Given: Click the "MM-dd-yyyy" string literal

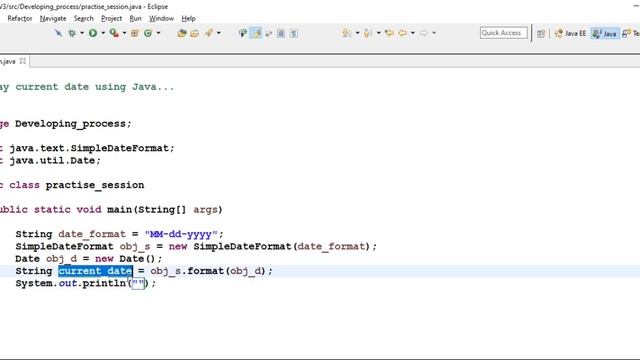Looking at the screenshot, I should (181, 234).
